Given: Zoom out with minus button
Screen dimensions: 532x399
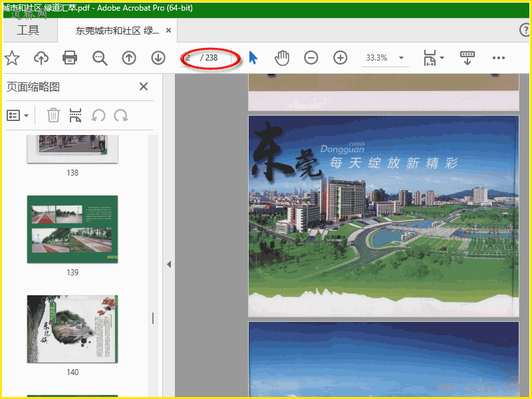Looking at the screenshot, I should [311, 58].
